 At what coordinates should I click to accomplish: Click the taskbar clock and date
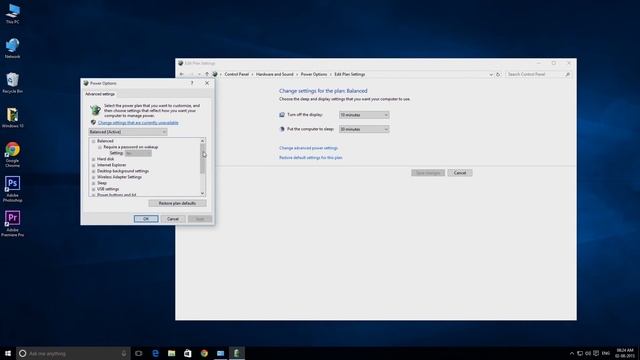(625, 353)
